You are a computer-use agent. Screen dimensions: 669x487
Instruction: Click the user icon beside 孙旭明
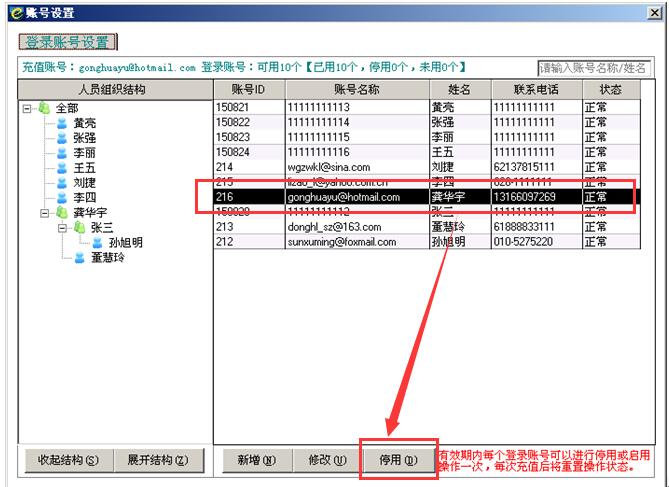click(97, 243)
